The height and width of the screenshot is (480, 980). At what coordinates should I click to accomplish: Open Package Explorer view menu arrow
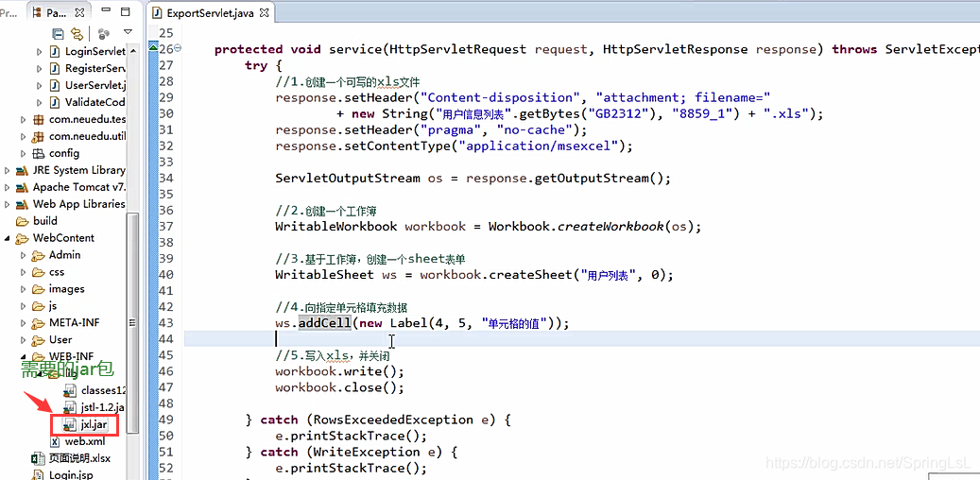point(128,31)
